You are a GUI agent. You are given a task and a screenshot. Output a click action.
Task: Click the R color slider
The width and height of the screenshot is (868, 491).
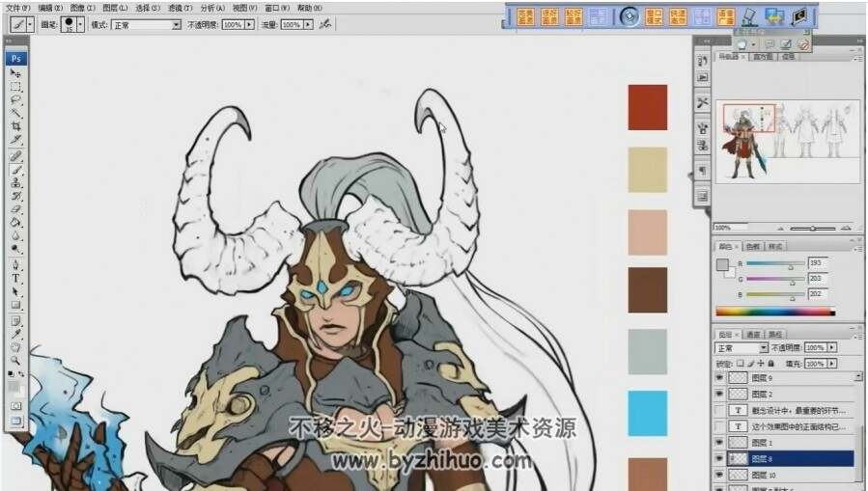point(775,264)
